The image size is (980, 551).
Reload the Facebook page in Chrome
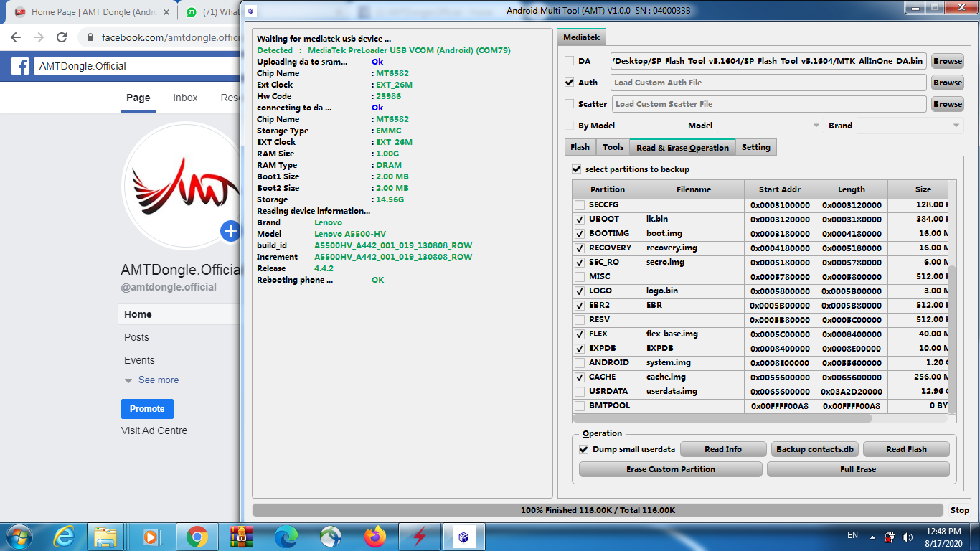click(x=62, y=37)
